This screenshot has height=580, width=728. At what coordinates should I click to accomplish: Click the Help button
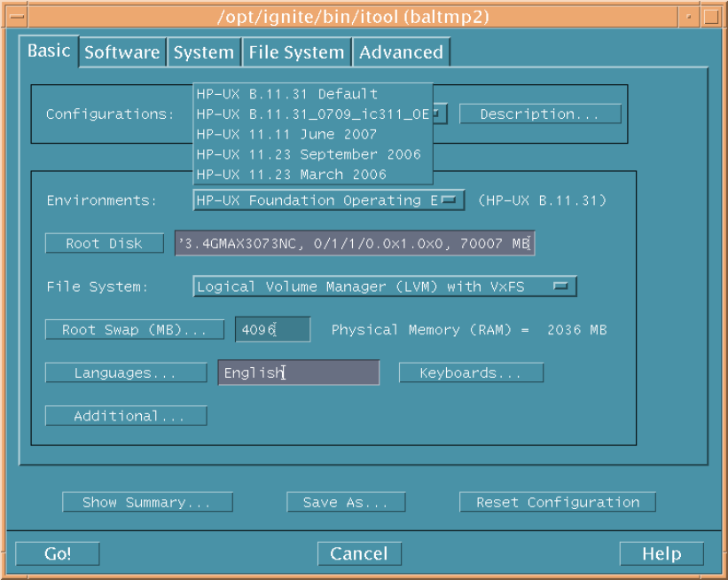click(x=661, y=553)
